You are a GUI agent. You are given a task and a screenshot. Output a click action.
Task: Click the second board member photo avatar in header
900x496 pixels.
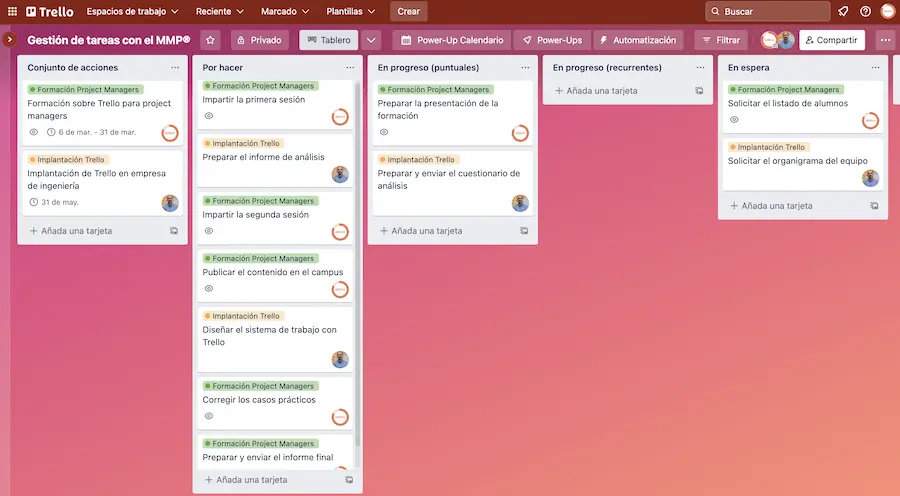[786, 40]
